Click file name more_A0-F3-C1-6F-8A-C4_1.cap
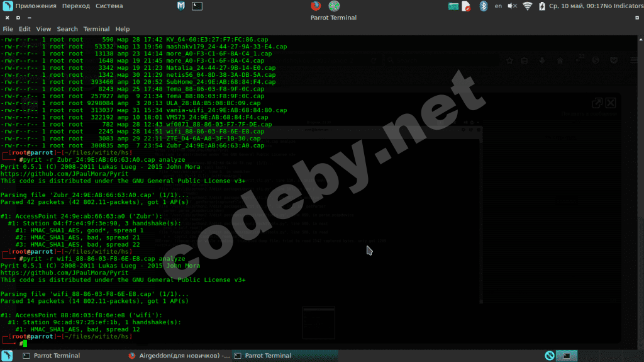 click(x=219, y=54)
